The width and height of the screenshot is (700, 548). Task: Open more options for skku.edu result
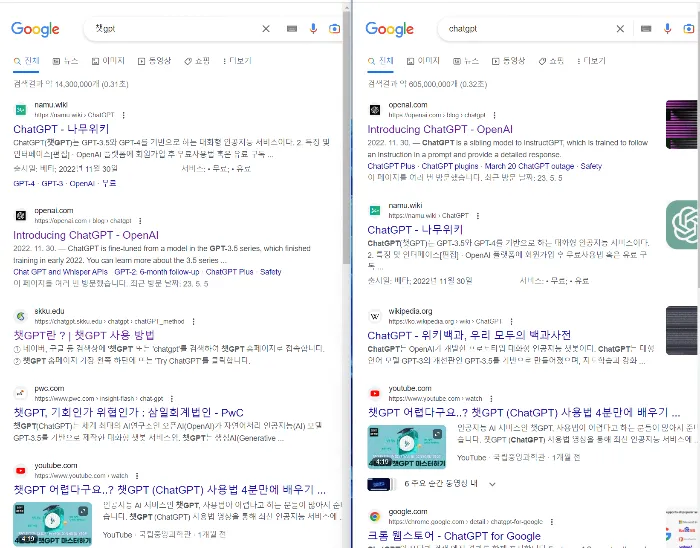click(193, 321)
